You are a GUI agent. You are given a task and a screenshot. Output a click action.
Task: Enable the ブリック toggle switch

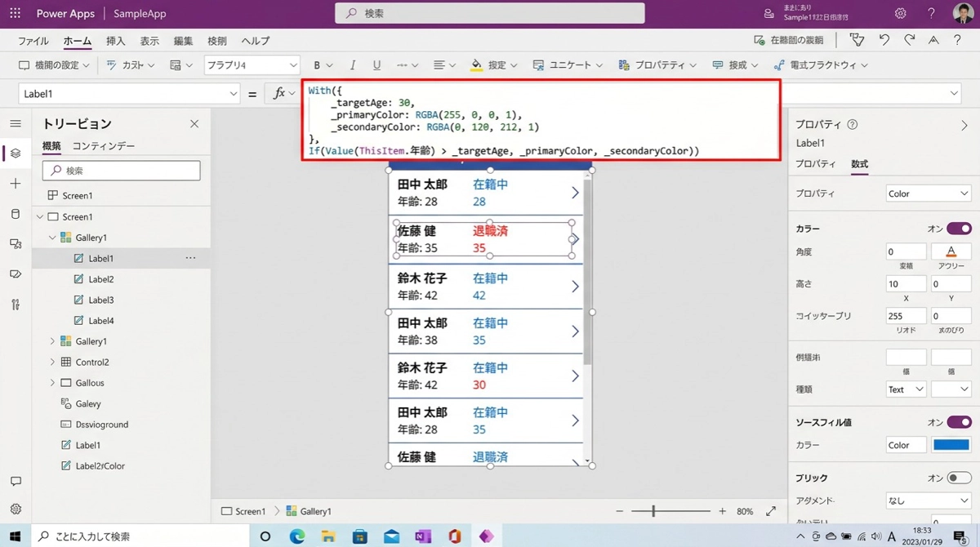(959, 478)
